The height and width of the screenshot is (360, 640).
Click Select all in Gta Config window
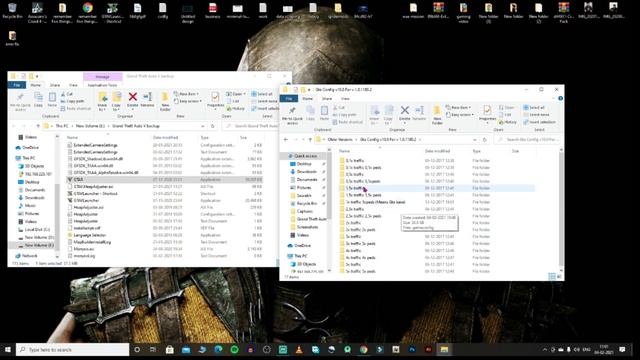(x=534, y=108)
